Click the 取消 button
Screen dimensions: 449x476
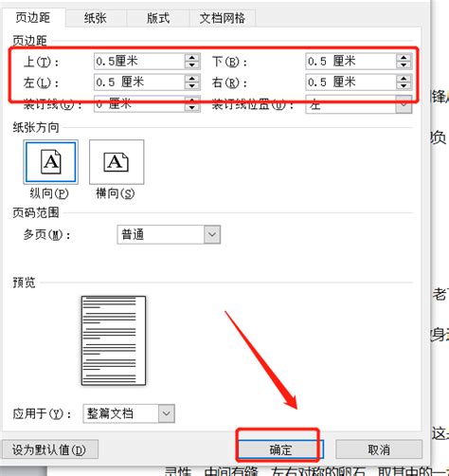click(379, 449)
